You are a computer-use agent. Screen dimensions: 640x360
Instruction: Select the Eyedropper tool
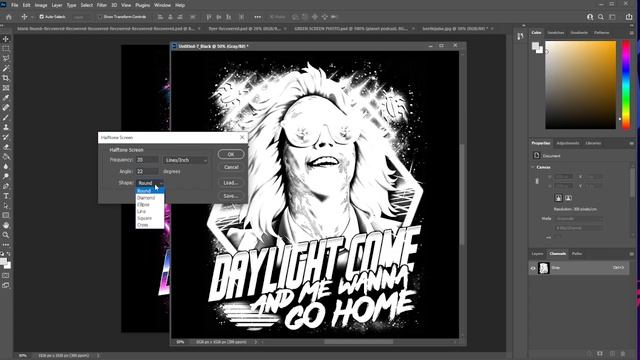pos(6,98)
